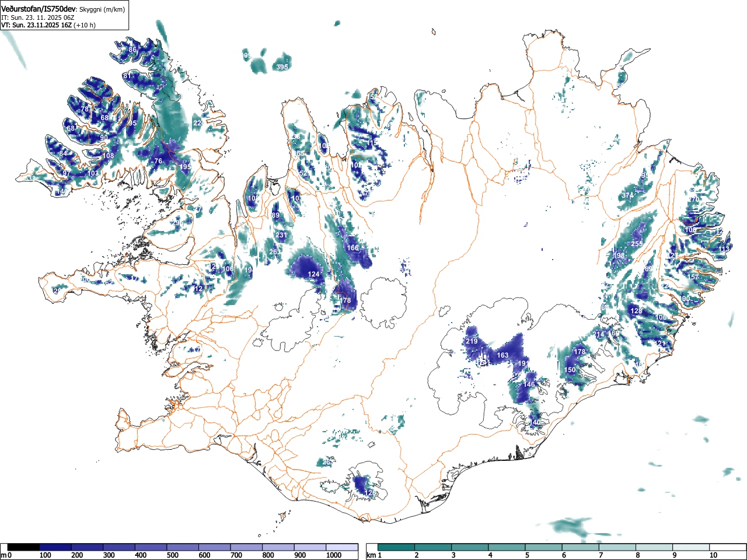Click the '124' visibility value on the map

[314, 274]
